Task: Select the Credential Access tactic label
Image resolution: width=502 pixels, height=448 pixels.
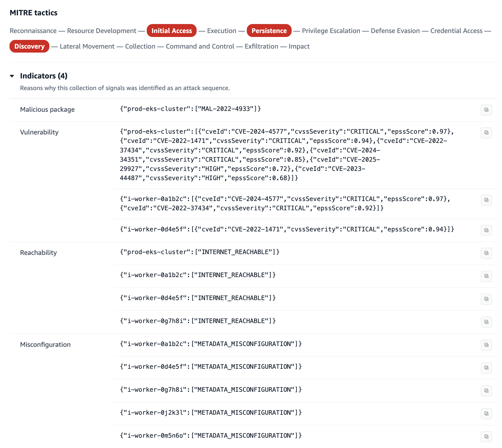Action: coord(456,31)
